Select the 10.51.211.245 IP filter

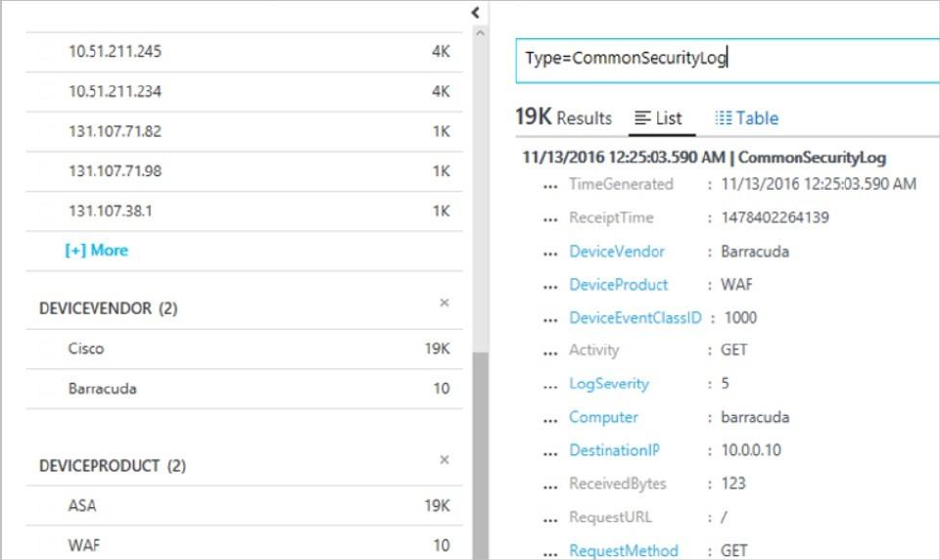115,52
